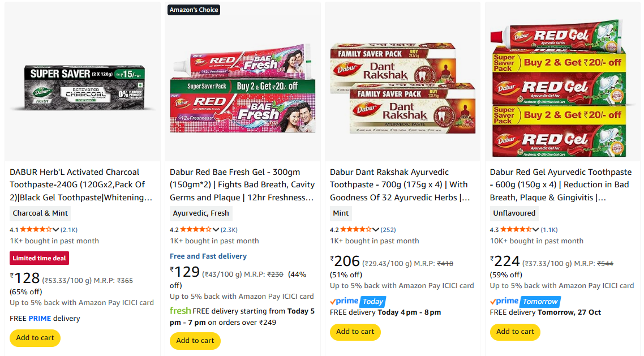Image resolution: width=644 pixels, height=356 pixels.
Task: View the 2.1K reviews for Charcoal toothpaste
Action: 69,230
